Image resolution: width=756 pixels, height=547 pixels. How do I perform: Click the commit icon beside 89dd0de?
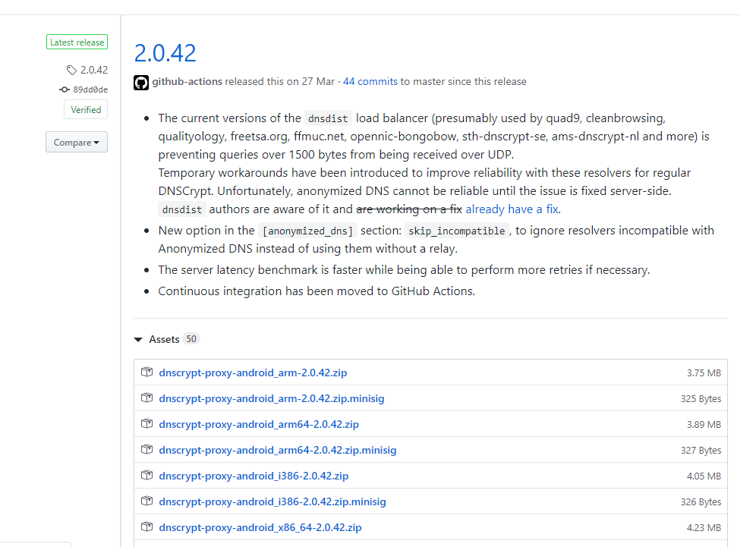point(65,90)
